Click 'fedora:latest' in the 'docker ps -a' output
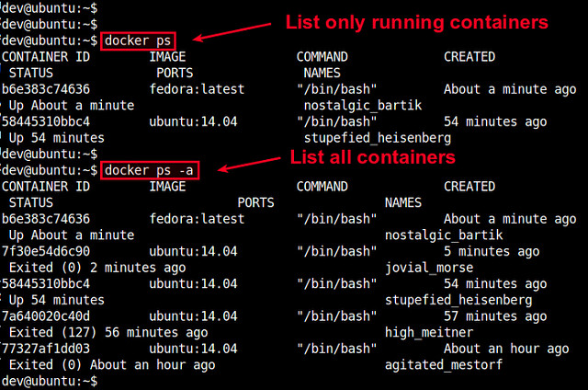Image resolution: width=588 pixels, height=390 pixels. click(x=197, y=219)
